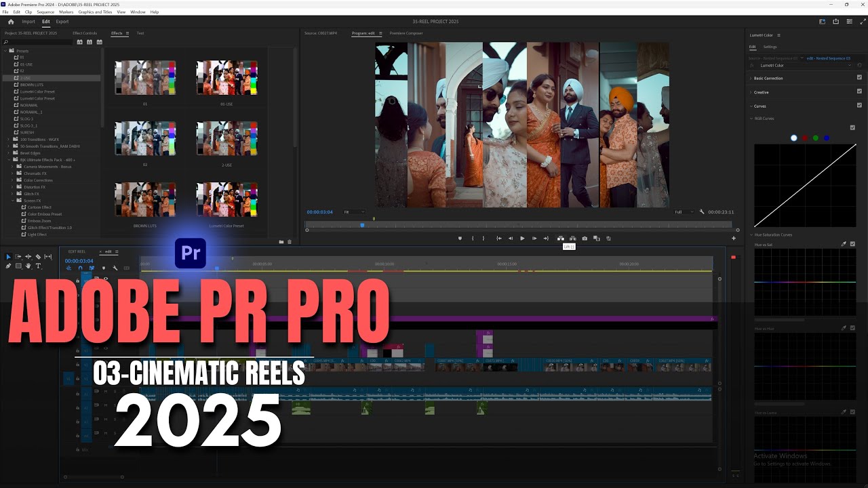868x488 pixels.
Task: Select the BROWN LUTS preset in tree
Action: click(x=31, y=85)
